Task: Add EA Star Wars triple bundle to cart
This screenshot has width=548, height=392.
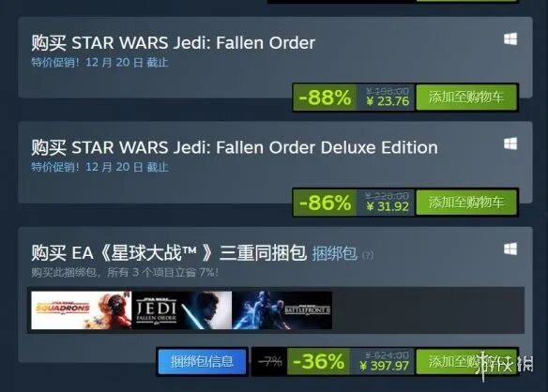Action: [466, 361]
